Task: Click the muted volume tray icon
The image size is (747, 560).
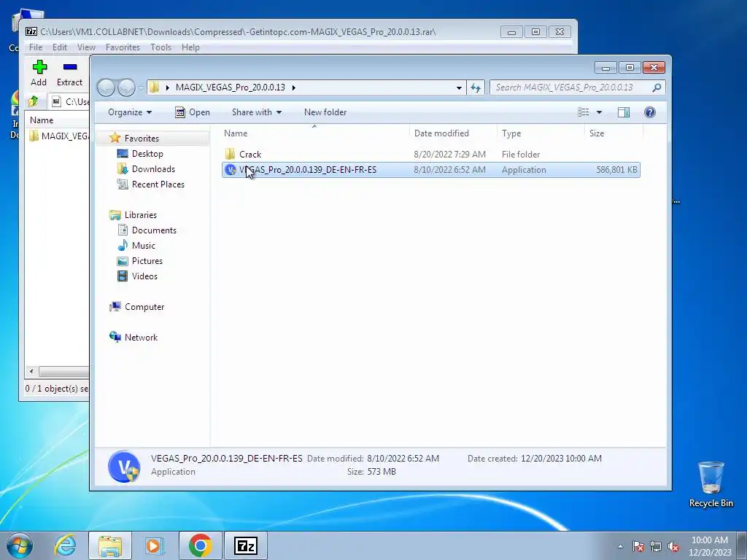Action: [x=673, y=547]
